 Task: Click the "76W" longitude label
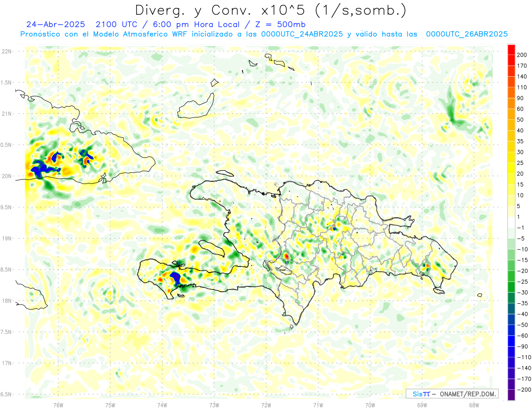point(58,405)
